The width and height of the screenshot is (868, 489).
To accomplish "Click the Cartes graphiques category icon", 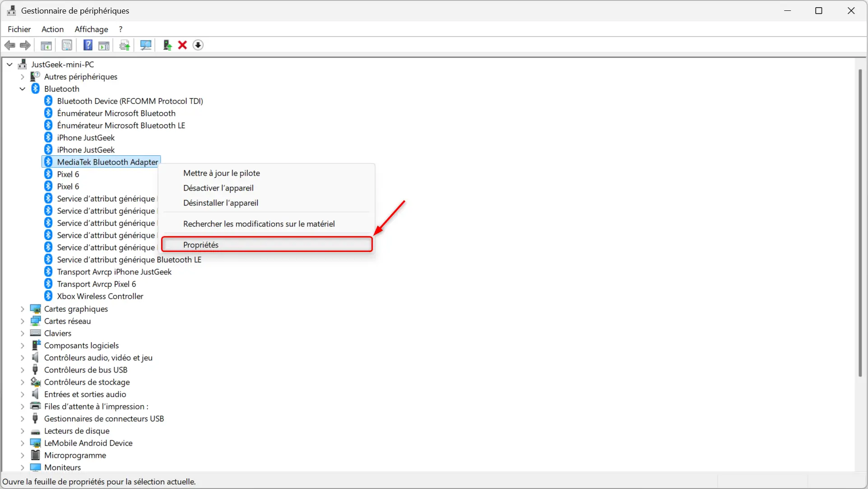I will pyautogui.click(x=35, y=309).
